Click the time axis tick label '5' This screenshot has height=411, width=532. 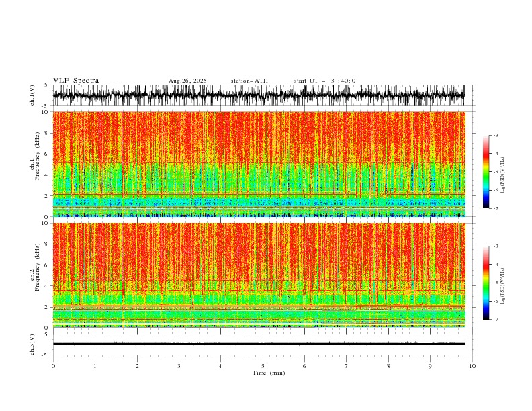click(x=263, y=366)
